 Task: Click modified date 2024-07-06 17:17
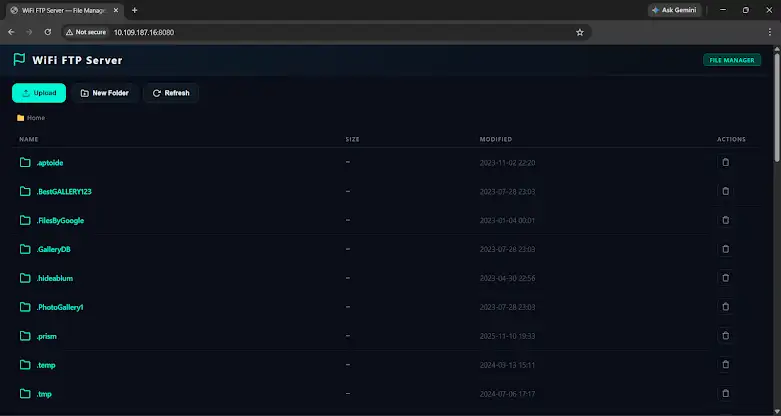(507, 394)
